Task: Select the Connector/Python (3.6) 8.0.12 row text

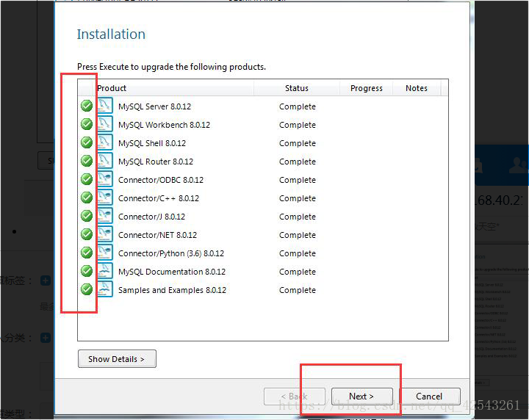Action: 171,253
